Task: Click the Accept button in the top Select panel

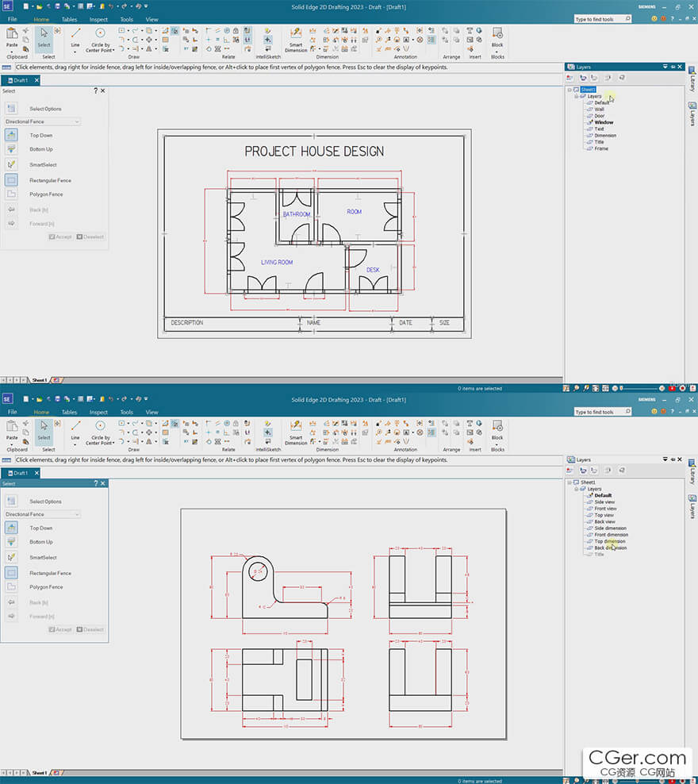Action: click(x=60, y=237)
